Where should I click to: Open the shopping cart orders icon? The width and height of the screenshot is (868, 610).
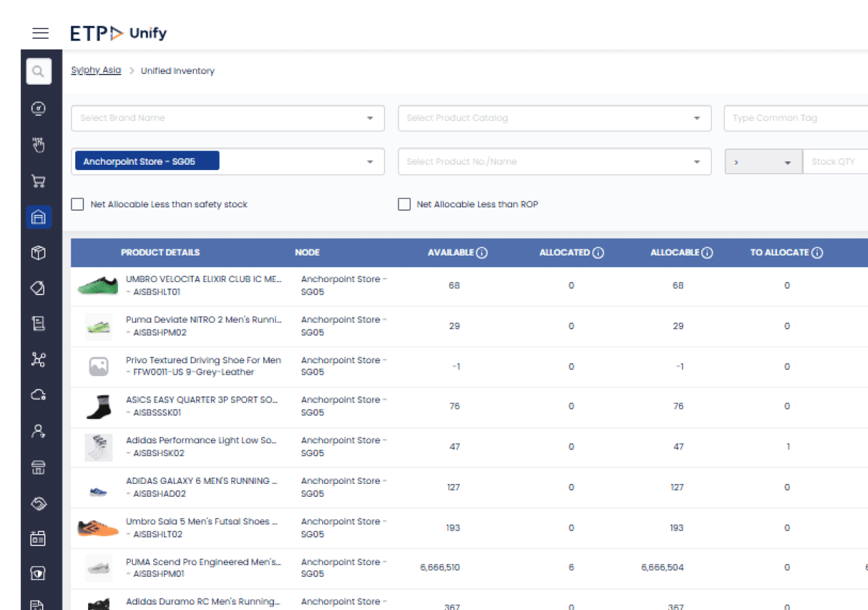coord(39,181)
